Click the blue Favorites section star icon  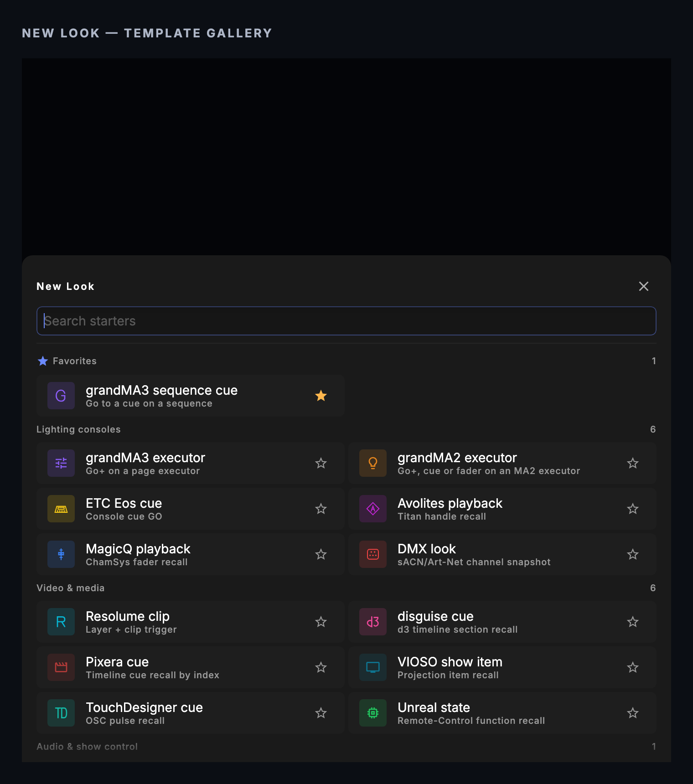click(x=43, y=361)
